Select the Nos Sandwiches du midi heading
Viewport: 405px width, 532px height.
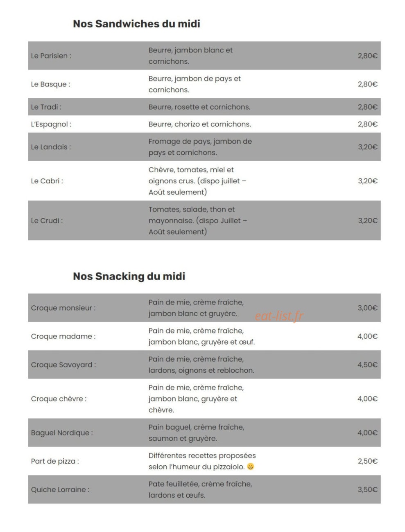[136, 24]
